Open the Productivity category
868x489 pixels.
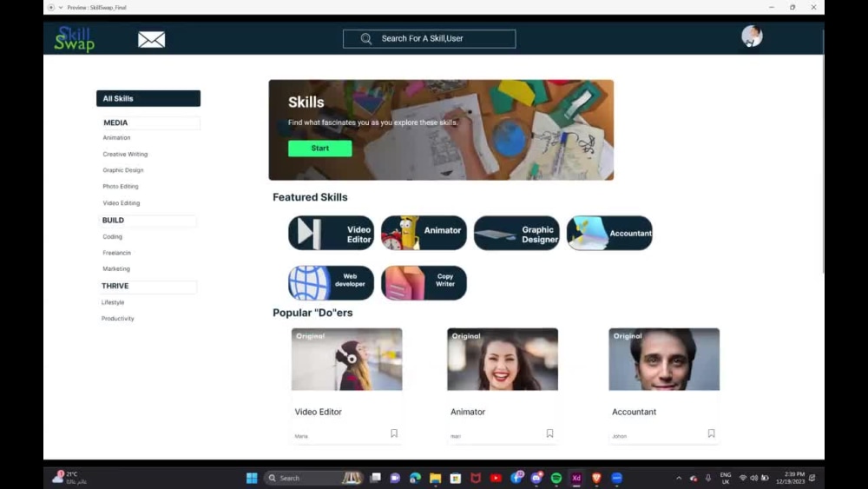(118, 319)
